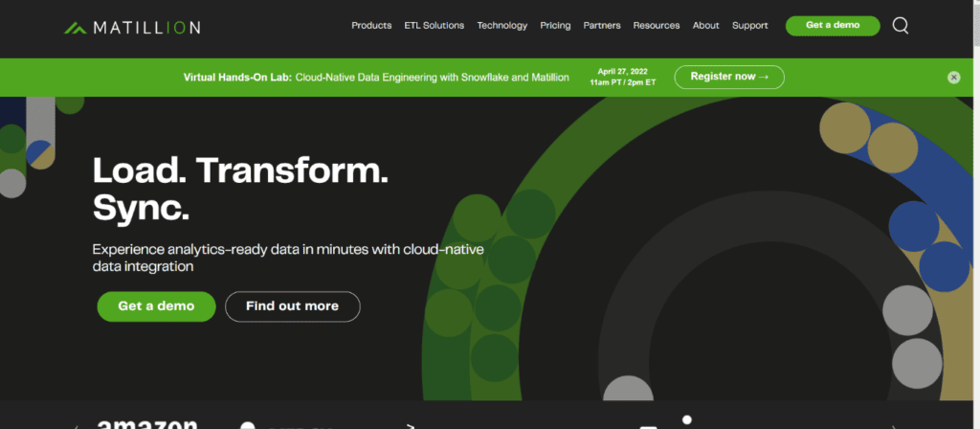Open the About menu
Image resolution: width=980 pixels, height=429 pixels.
tap(705, 26)
